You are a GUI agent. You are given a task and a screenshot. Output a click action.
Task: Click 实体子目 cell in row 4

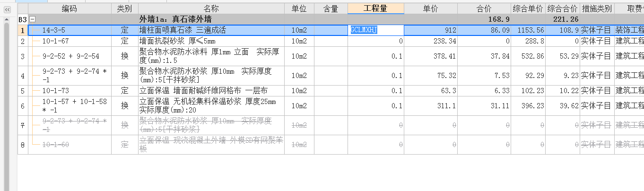coord(597,76)
